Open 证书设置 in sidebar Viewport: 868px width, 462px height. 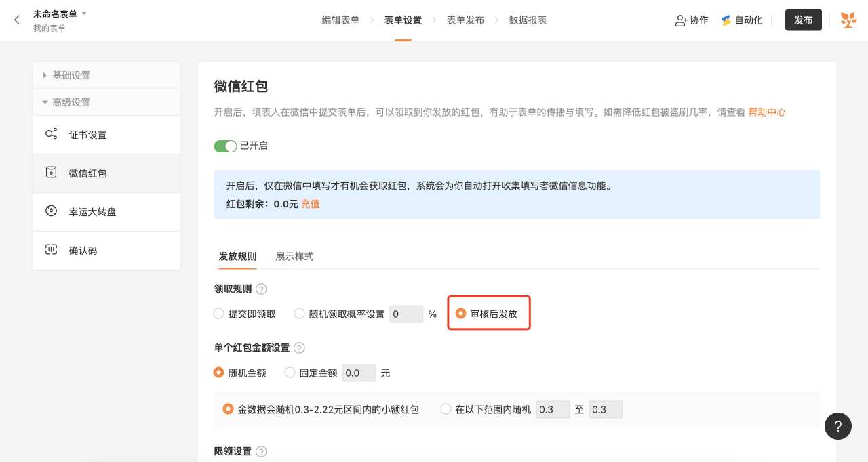106,135
